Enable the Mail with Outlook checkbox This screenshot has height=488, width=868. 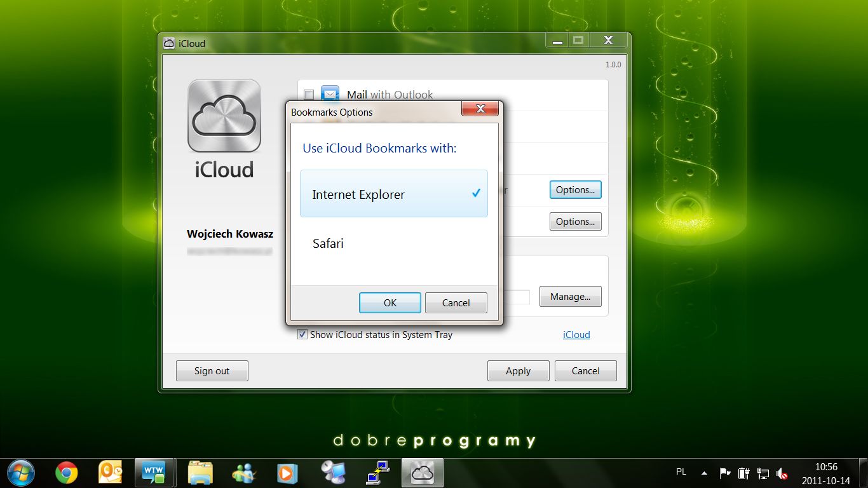tap(309, 95)
